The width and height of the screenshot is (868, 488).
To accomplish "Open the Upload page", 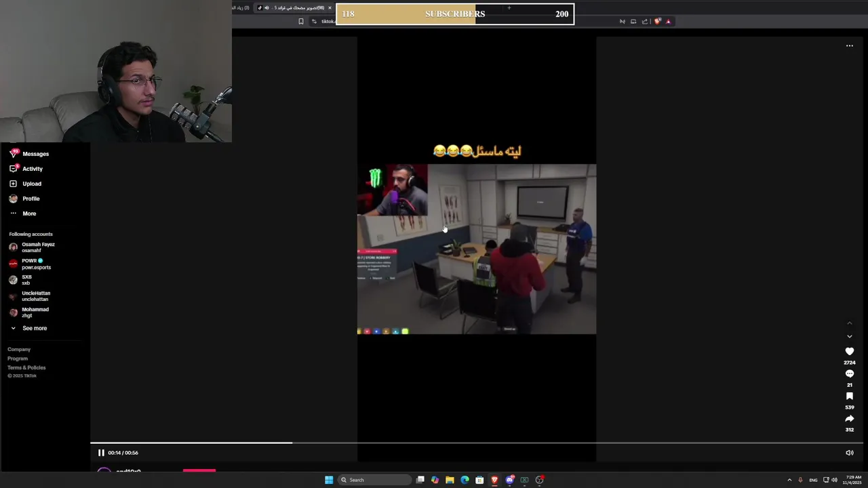I will click(26, 184).
